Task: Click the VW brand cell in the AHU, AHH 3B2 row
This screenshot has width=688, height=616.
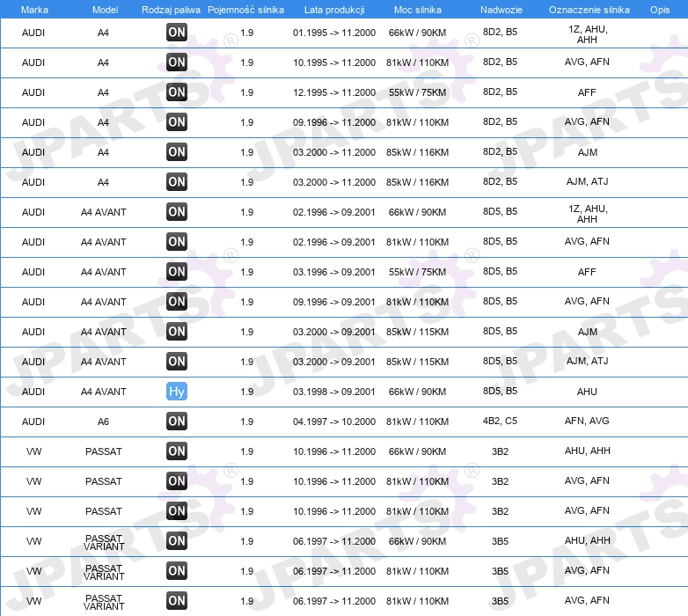Action: tap(33, 451)
